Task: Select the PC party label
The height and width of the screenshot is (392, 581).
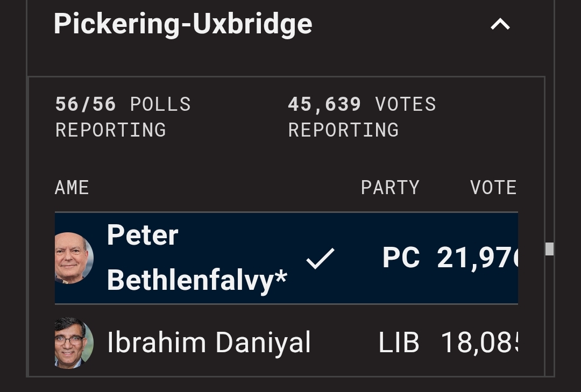Action: (x=401, y=258)
